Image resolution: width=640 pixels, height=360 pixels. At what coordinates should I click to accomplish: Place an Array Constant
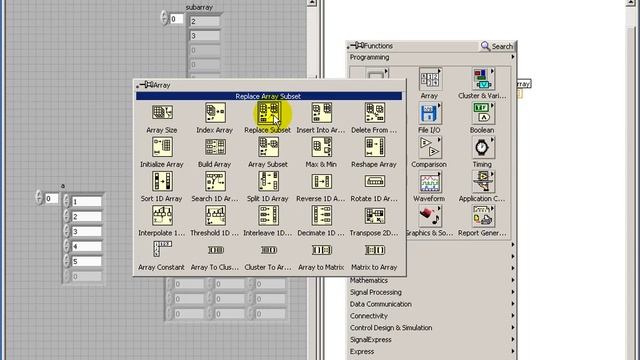162,249
